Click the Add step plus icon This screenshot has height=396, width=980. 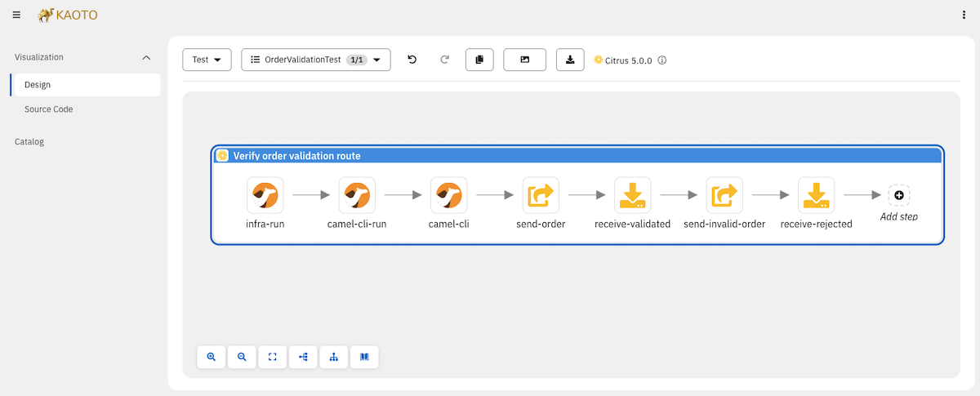899,196
